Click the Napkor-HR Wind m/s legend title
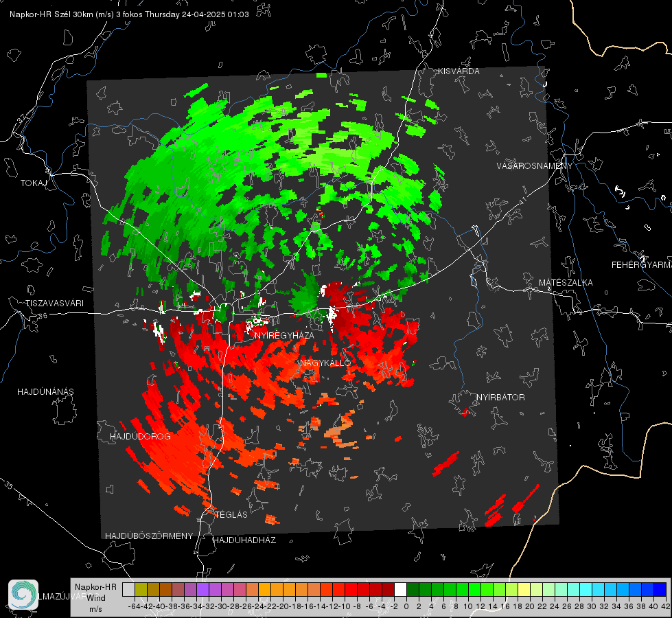 (95, 598)
